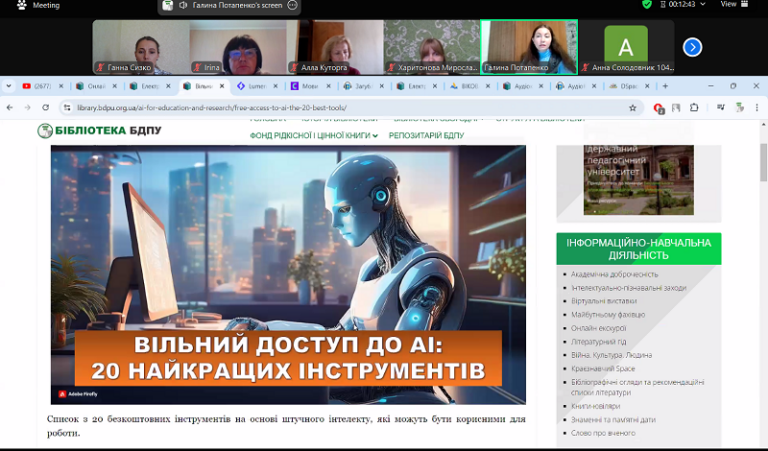Click the speaker icon beside the shared screen title

coord(183,5)
